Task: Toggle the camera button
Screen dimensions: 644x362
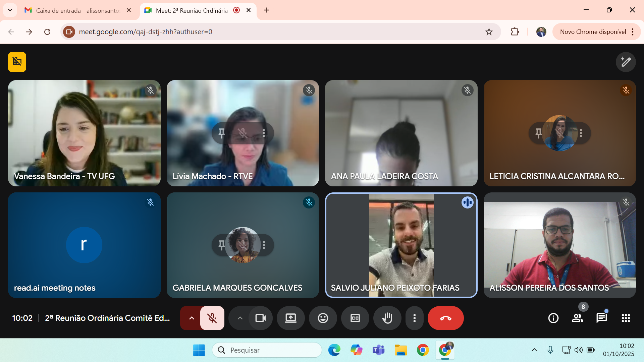Action: (260, 318)
